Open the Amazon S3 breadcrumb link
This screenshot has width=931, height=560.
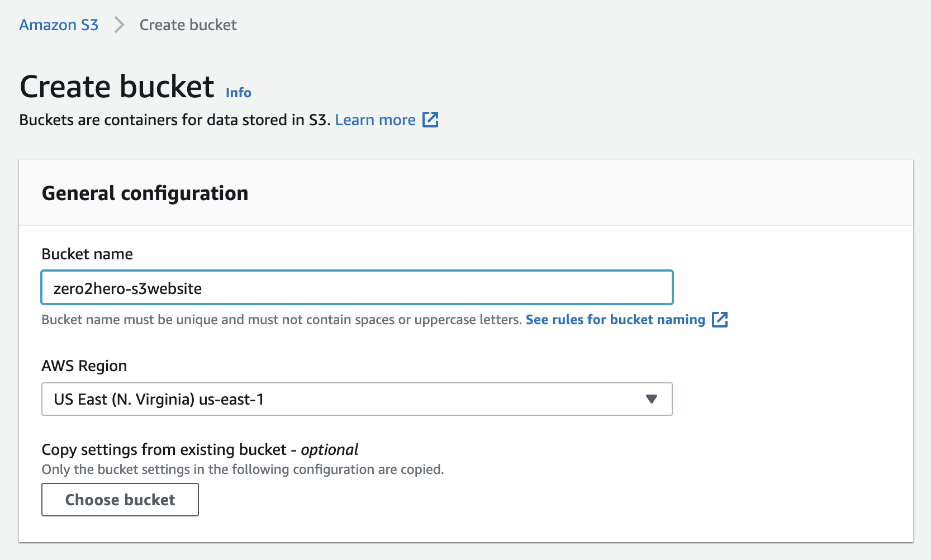coord(59,25)
